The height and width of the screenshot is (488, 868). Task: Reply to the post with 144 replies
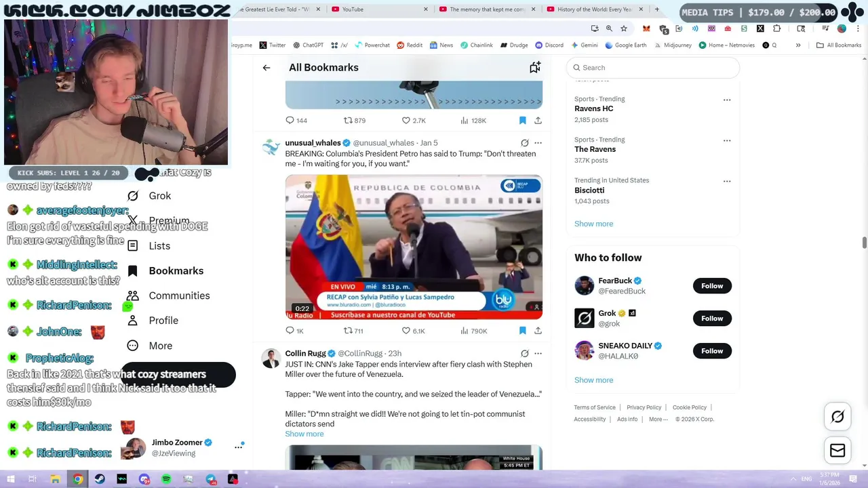(296, 121)
